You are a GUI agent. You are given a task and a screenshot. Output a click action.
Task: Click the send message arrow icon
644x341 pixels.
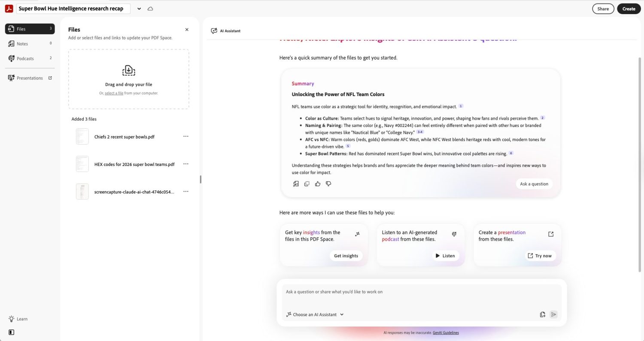point(553,314)
